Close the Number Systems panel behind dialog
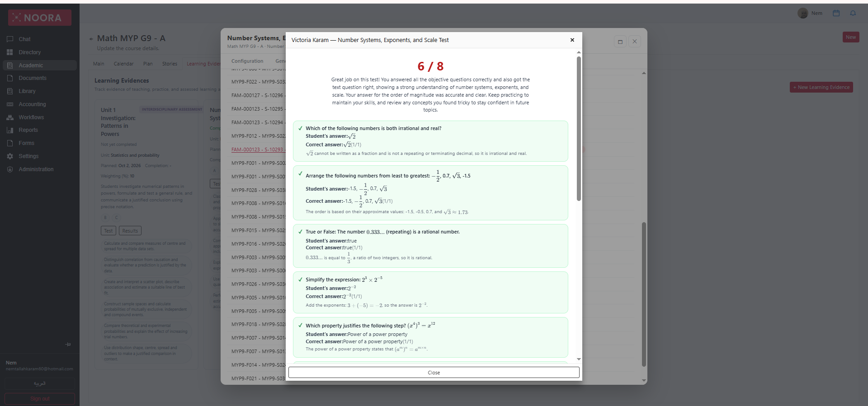Screen dimensions: 868x406 (635, 42)
